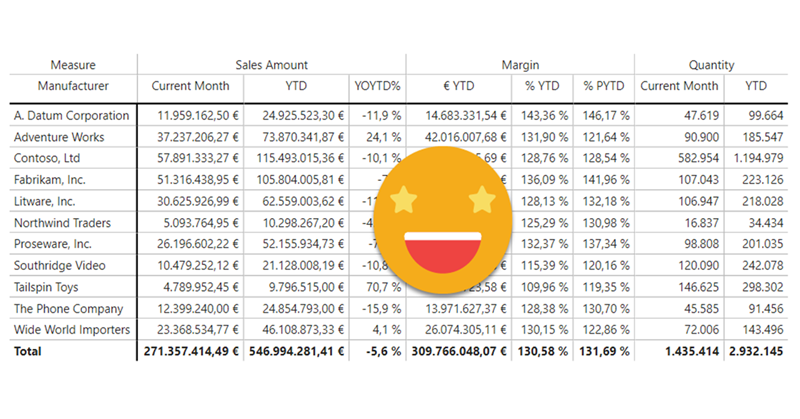Select the A. Datum Corporation row

pyautogui.click(x=72, y=116)
